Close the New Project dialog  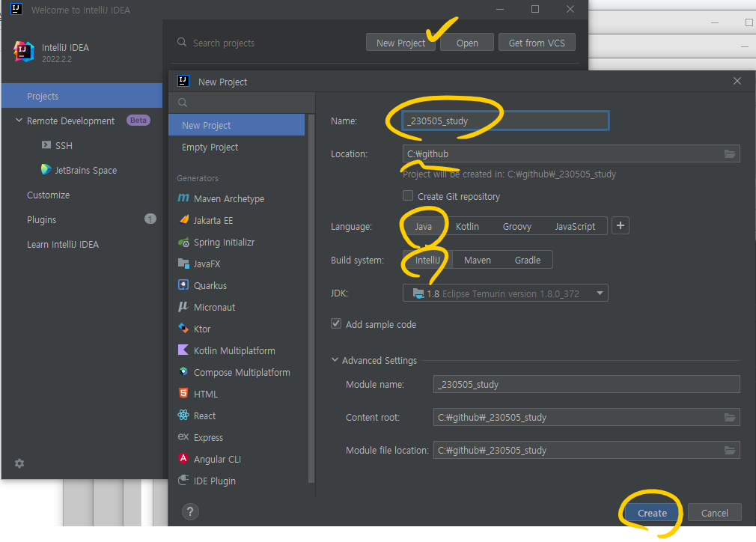point(737,81)
